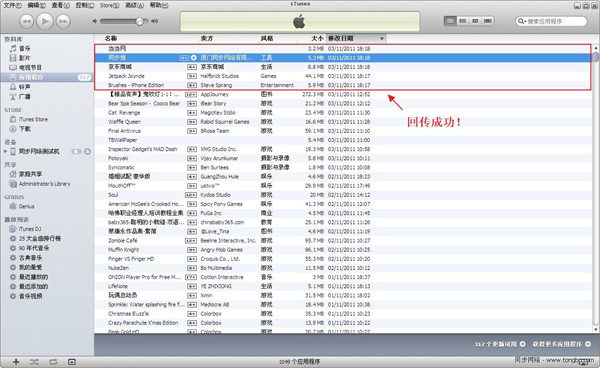Click the search magnifier dropdown icon
The height and width of the screenshot is (368, 600).
(522, 21)
